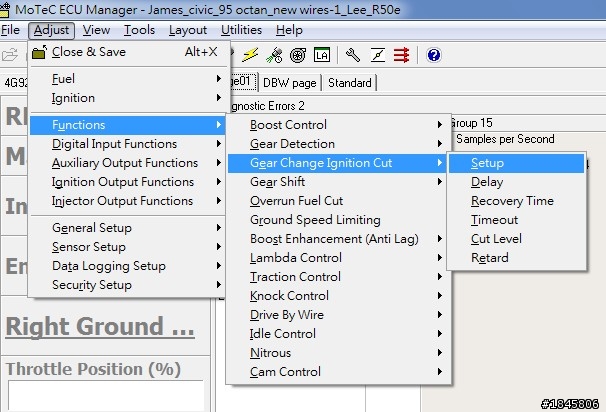
Task: Expand Injector Output Functions submenu
Action: point(127,201)
